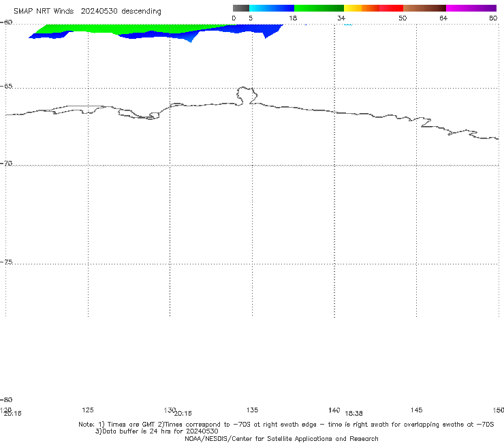Click the note text 'Times are GMT'
Screen dimensions: 504x443
pos(131,425)
